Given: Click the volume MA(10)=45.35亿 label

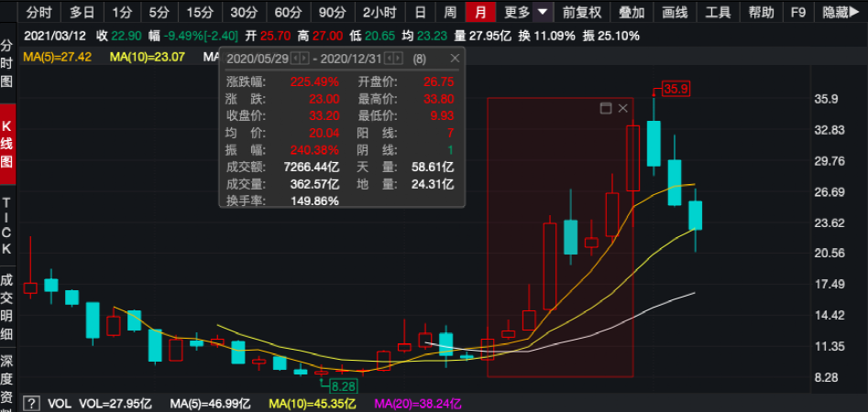Looking at the screenshot, I should tap(313, 405).
